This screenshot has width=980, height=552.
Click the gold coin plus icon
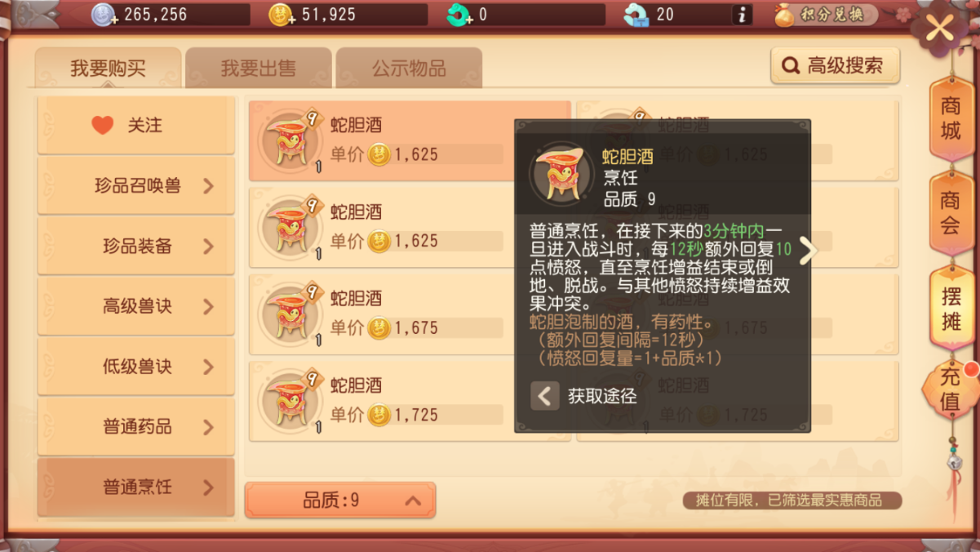pos(281,15)
